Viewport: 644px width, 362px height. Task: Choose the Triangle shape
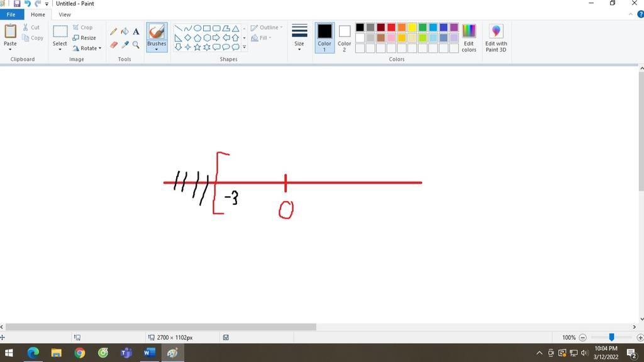tap(235, 28)
